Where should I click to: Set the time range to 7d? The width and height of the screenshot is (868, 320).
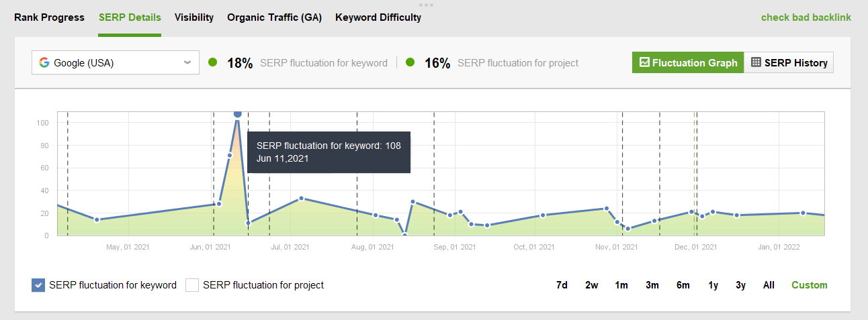click(562, 285)
